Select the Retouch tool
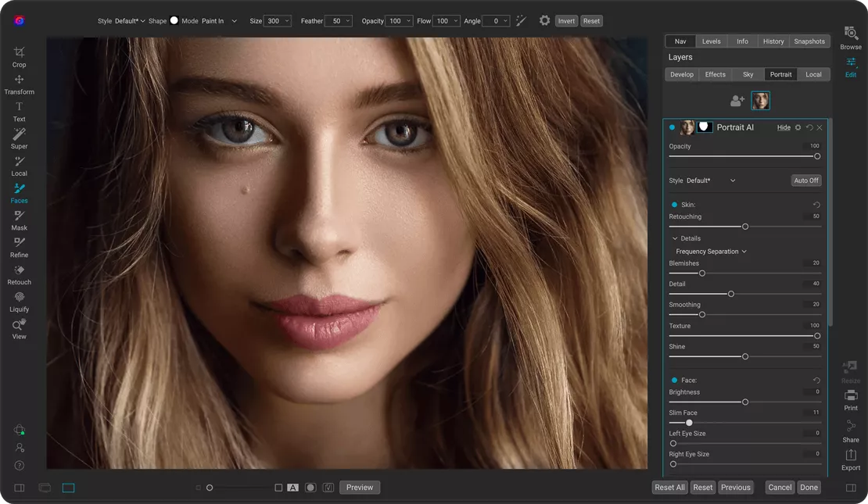 tap(19, 274)
